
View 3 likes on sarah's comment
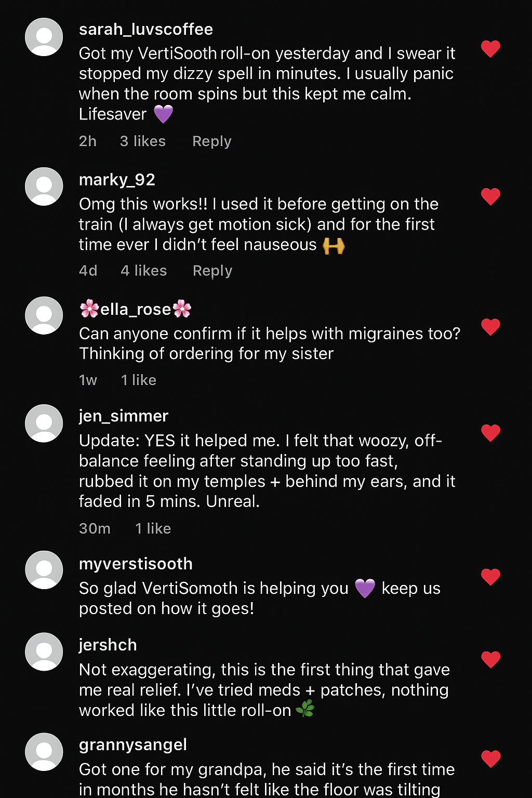(142, 141)
